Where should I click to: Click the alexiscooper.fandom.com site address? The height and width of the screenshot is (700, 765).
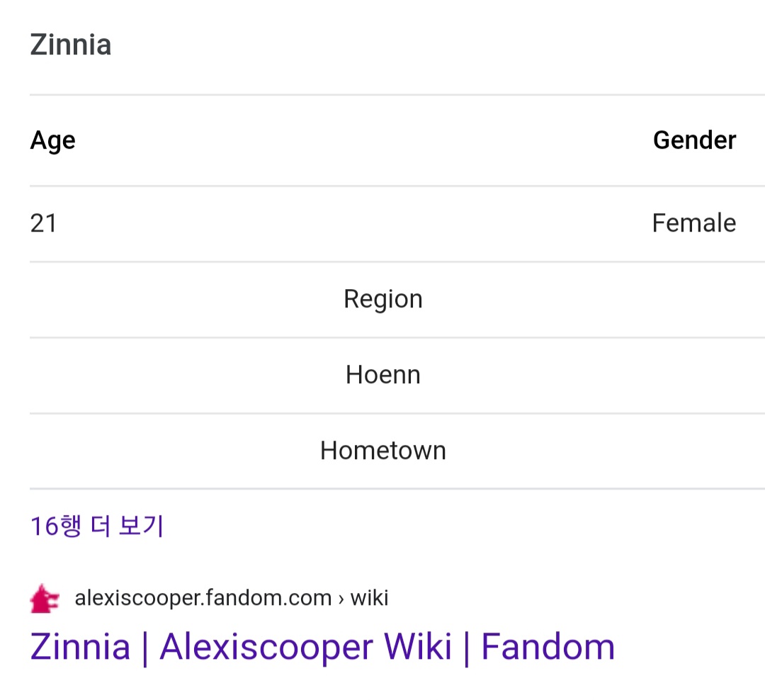tap(203, 598)
